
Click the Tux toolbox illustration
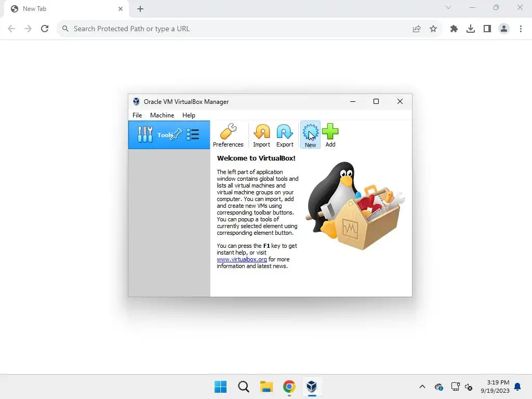[x=355, y=206]
